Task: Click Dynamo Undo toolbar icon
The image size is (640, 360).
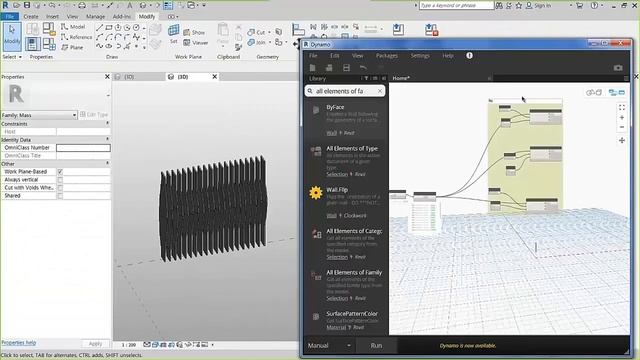Action: point(363,68)
